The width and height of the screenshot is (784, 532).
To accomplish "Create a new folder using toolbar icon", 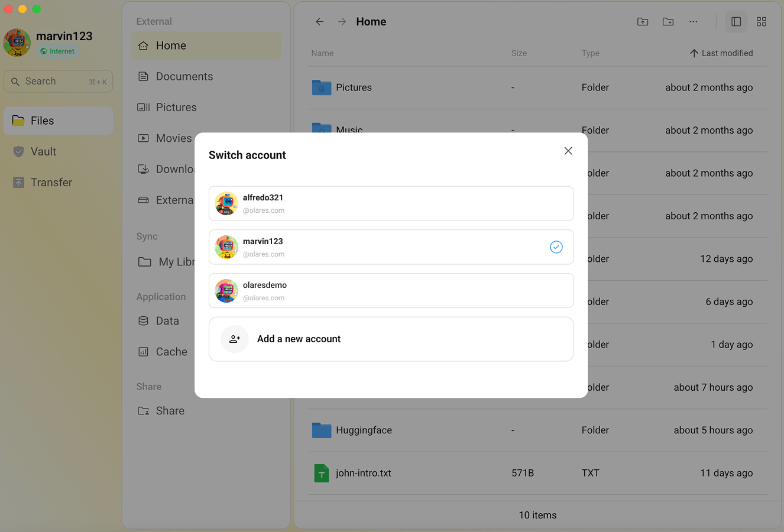I will point(668,21).
